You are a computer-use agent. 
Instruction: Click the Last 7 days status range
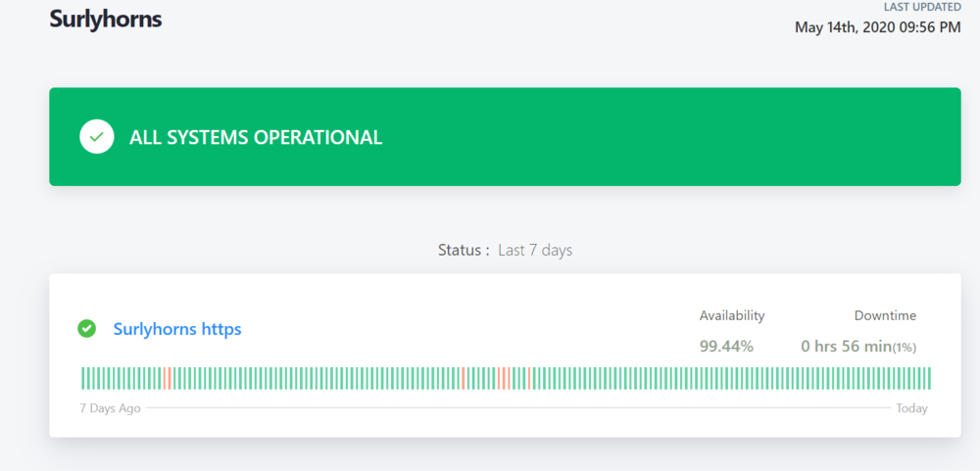tap(534, 250)
